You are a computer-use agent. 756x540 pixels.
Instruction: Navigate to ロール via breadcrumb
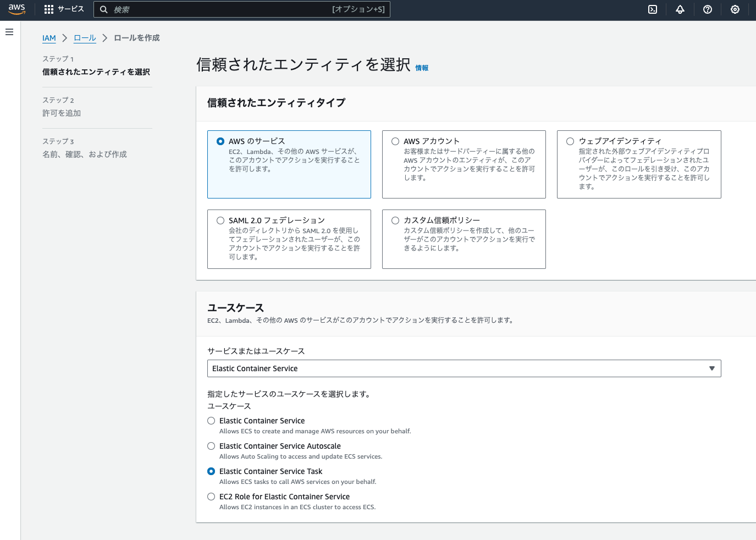[x=85, y=38]
